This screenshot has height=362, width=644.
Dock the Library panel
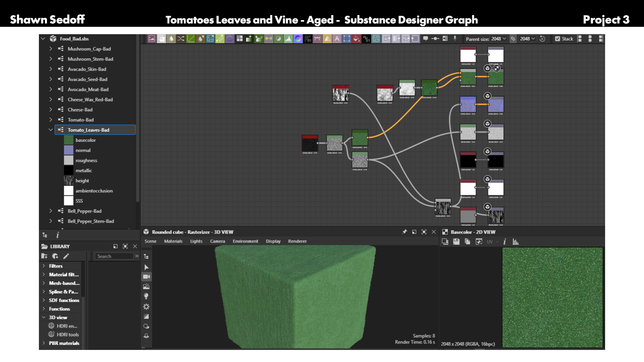coord(115,246)
